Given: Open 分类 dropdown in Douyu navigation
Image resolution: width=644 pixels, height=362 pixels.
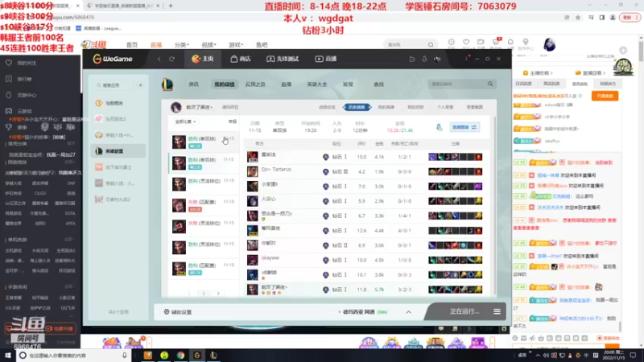Looking at the screenshot, I should pyautogui.click(x=182, y=45).
